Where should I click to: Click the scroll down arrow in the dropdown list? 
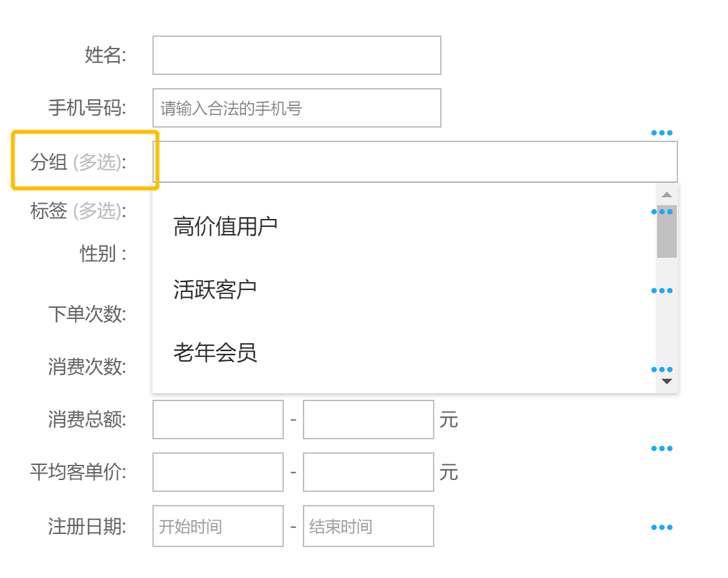click(667, 381)
